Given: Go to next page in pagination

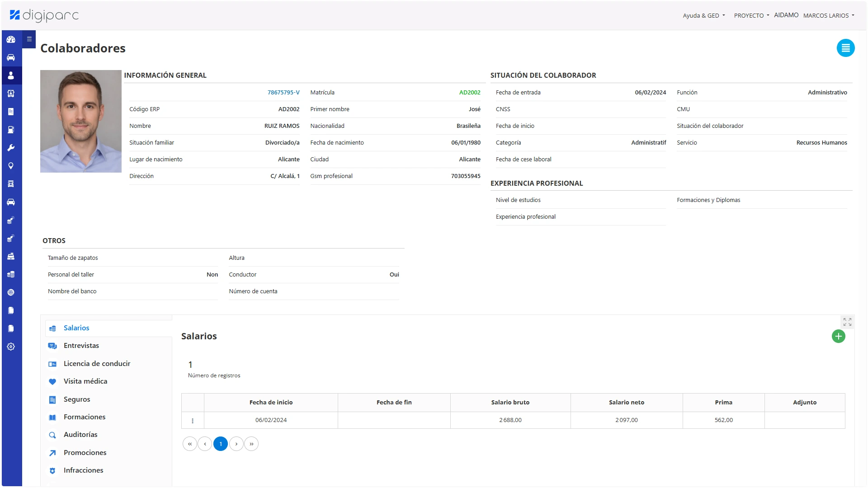Looking at the screenshot, I should coord(236,444).
